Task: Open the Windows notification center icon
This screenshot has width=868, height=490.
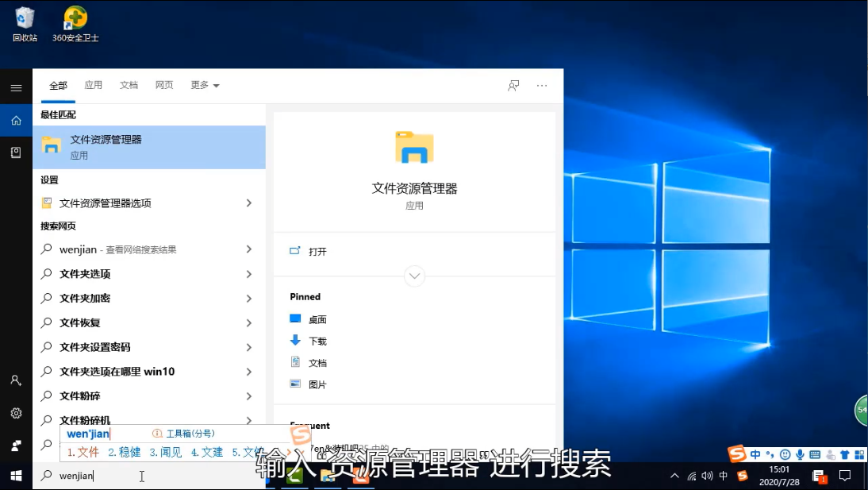Action: pyautogui.click(x=845, y=476)
